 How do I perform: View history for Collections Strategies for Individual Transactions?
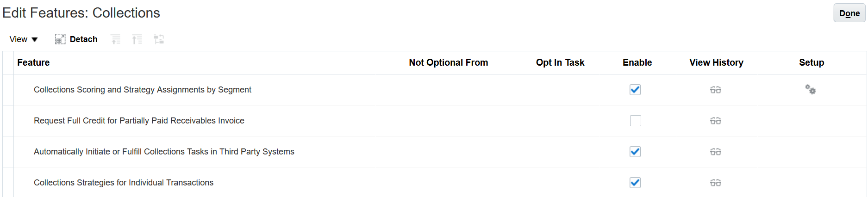coord(716,183)
